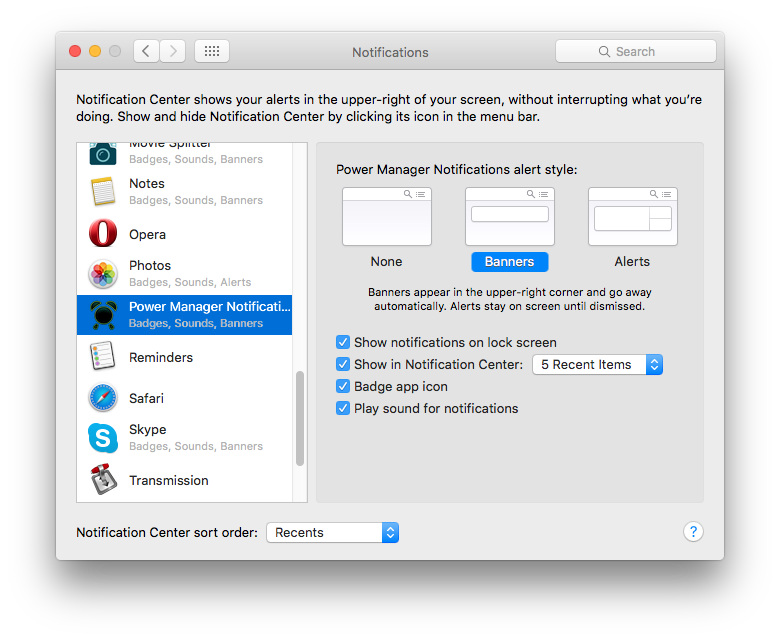Click the Skype app icon
Image resolution: width=780 pixels, height=640 pixels.
point(103,438)
